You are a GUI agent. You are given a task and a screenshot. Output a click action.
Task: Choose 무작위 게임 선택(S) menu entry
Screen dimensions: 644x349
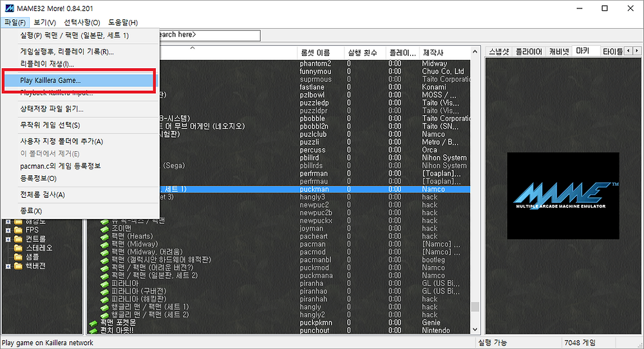coord(80,125)
